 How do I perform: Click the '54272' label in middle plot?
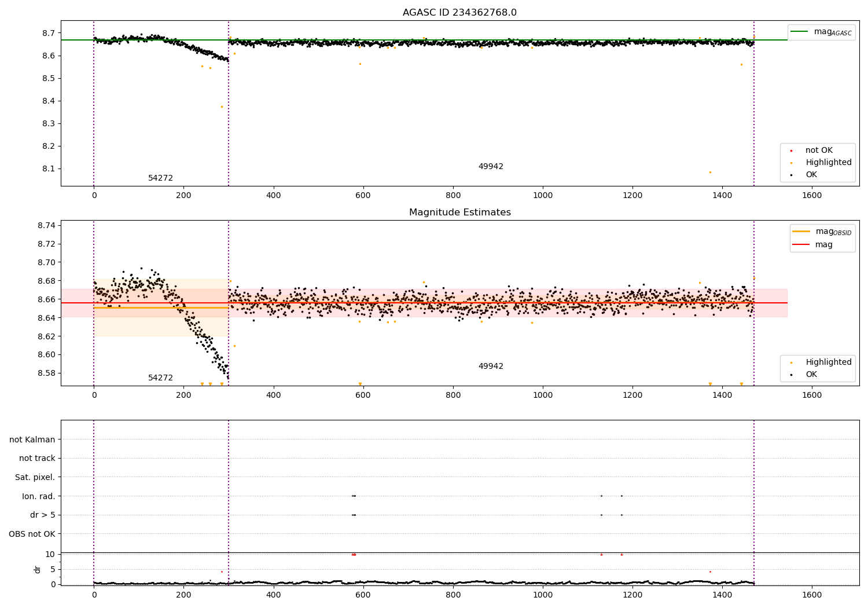160,378
